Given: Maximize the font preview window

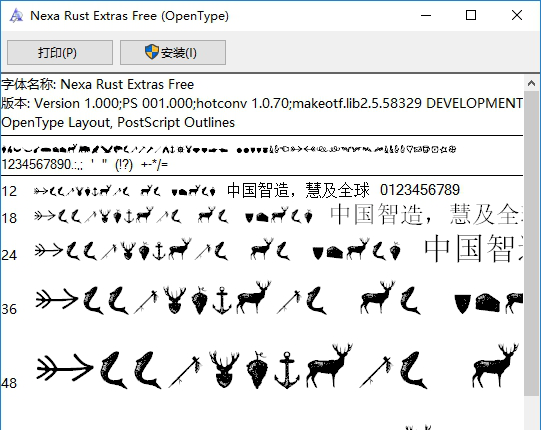Looking at the screenshot, I should click(471, 16).
